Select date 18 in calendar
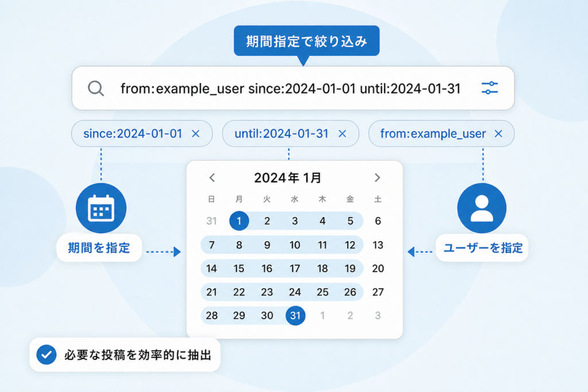Viewport: 588px width, 392px height. coord(323,269)
